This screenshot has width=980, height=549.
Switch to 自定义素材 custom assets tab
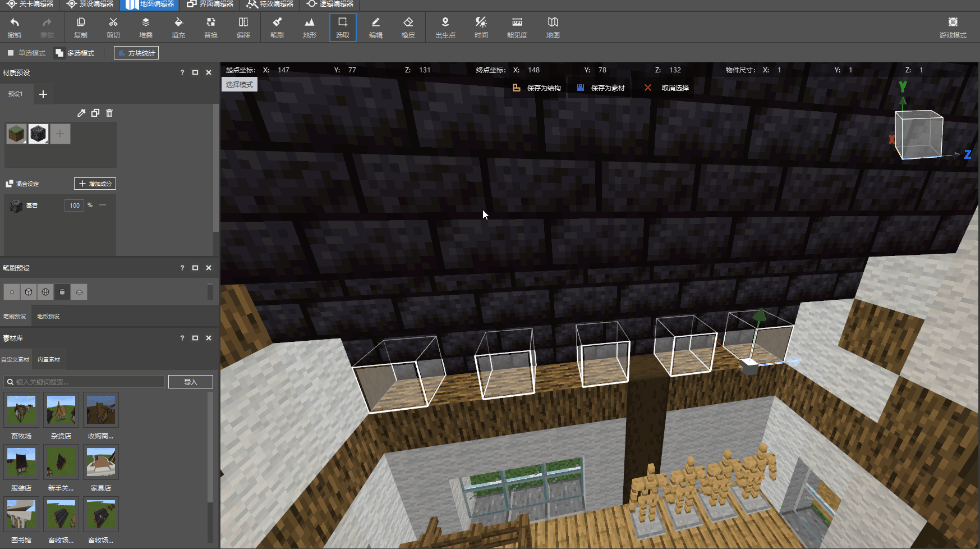(15, 360)
